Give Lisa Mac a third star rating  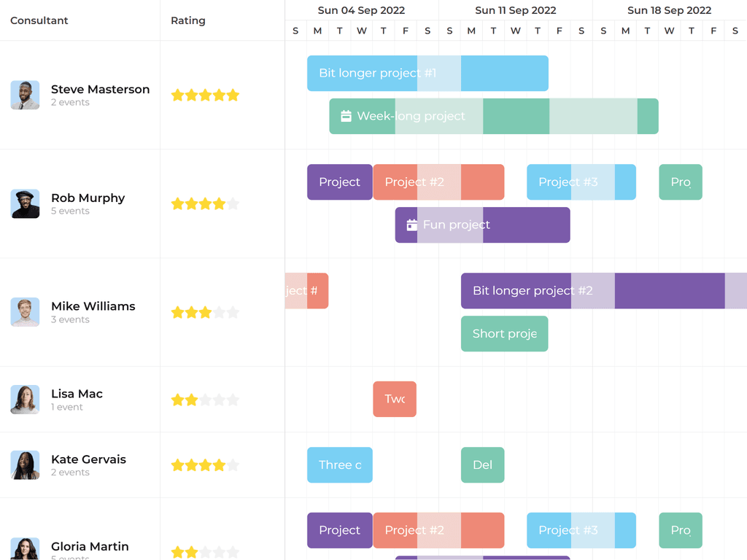[x=205, y=400]
